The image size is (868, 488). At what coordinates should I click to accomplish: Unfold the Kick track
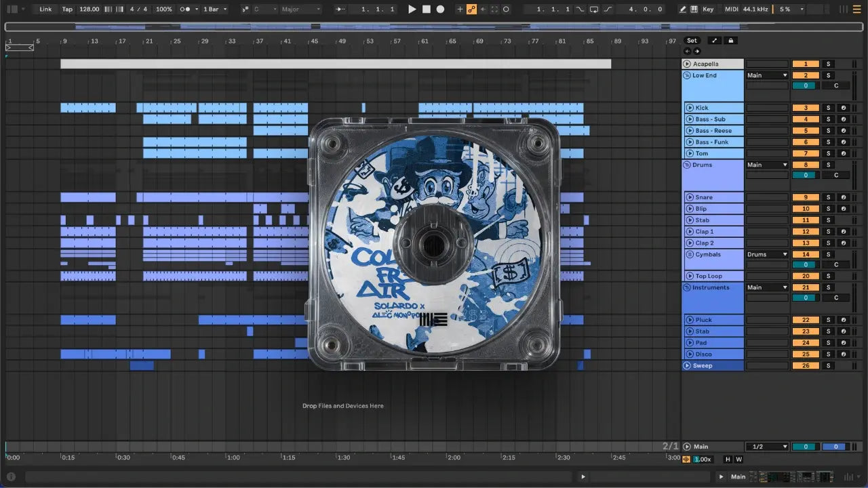689,108
